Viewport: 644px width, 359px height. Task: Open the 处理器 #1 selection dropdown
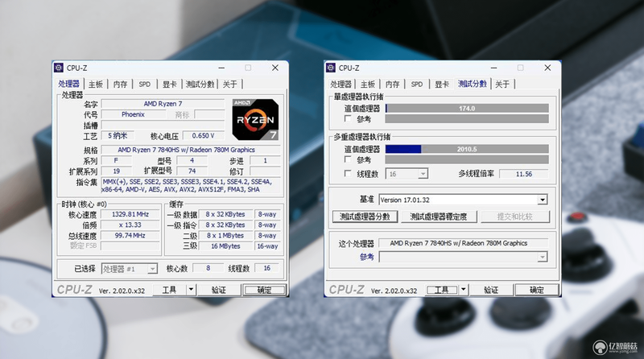[129, 269]
